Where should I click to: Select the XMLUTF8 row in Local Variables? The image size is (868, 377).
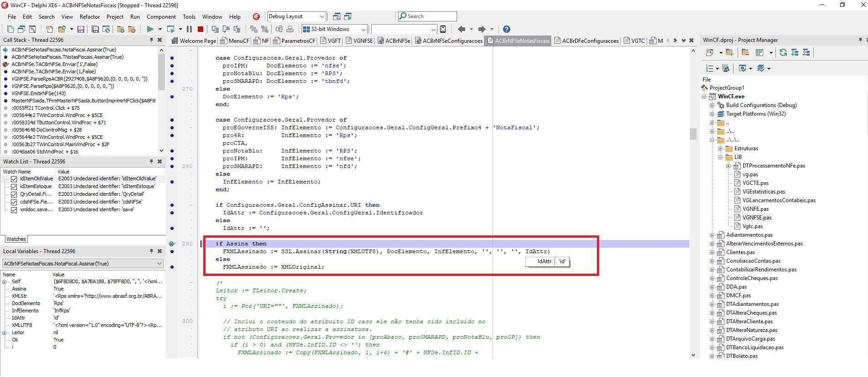[82, 326]
